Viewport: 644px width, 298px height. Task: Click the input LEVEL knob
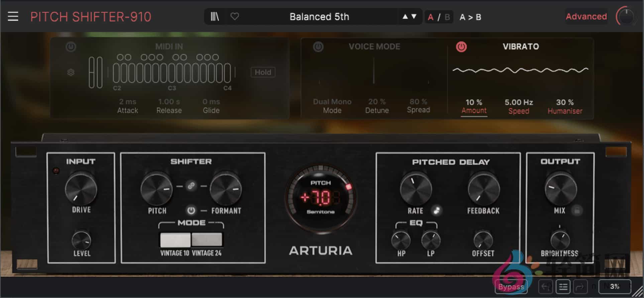(x=81, y=240)
